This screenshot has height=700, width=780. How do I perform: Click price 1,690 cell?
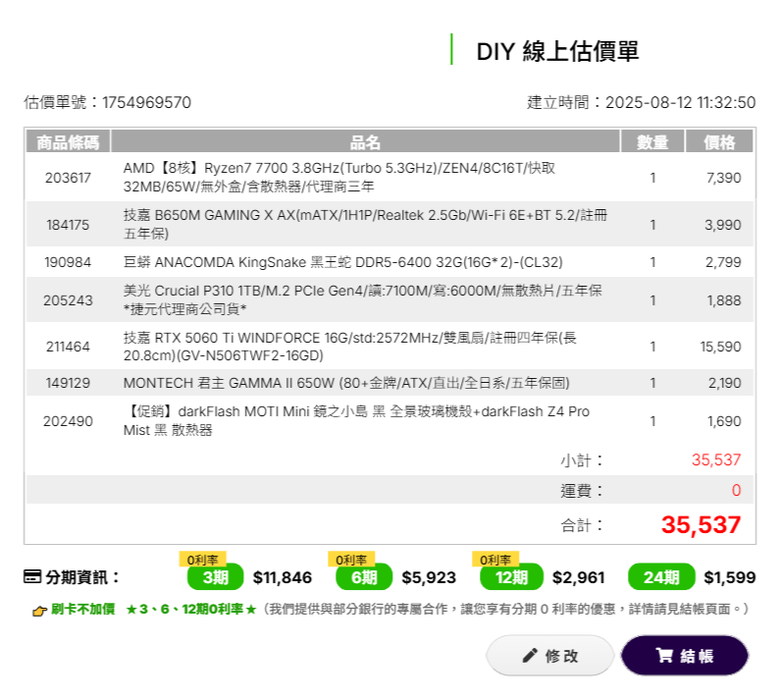pyautogui.click(x=724, y=421)
